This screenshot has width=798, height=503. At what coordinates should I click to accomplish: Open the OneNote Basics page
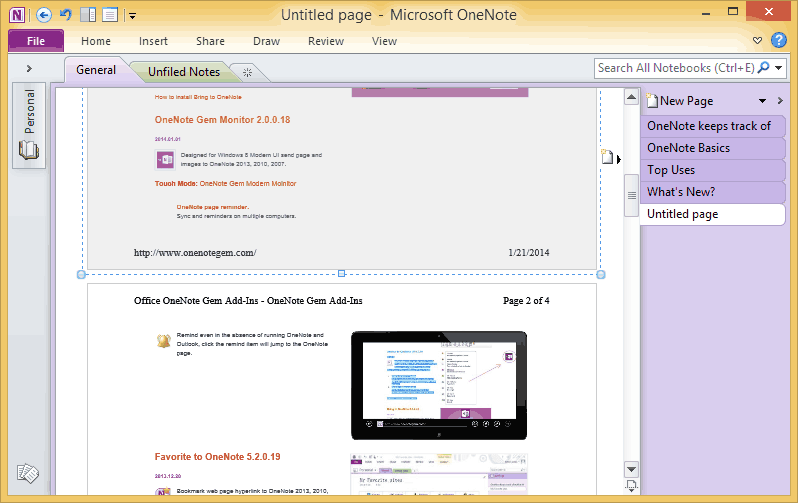[712, 148]
